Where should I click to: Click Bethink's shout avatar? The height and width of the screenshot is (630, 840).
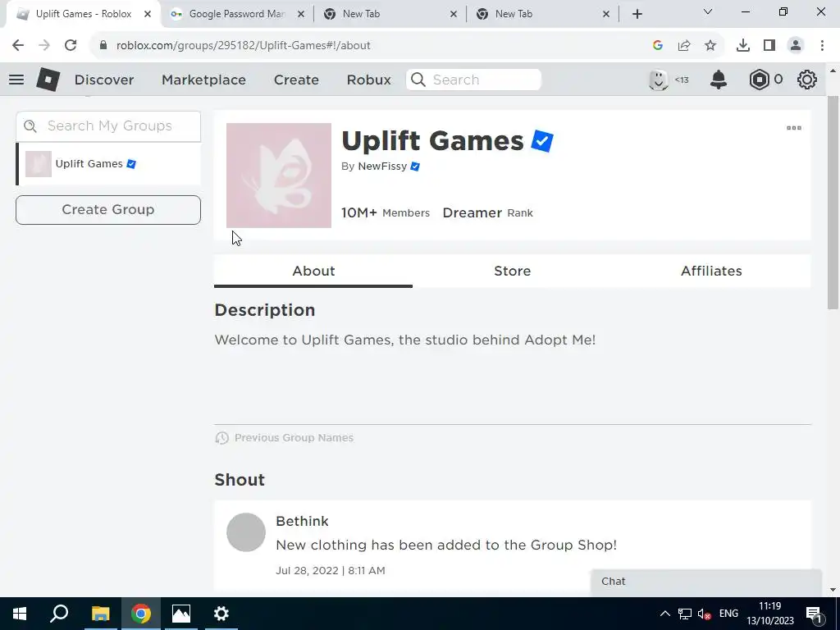(246, 532)
